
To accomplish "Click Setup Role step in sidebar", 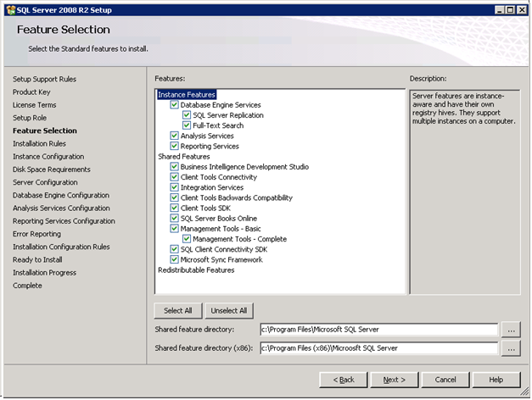I will [30, 118].
